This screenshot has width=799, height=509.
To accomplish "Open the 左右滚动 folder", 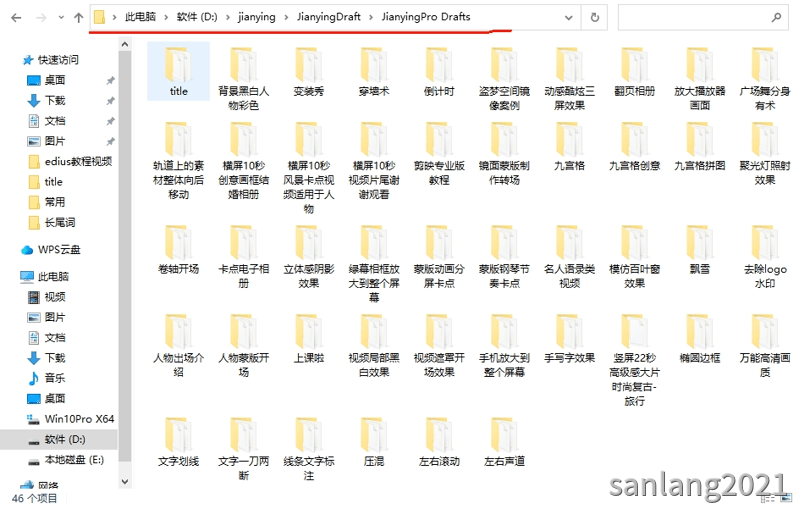I will pyautogui.click(x=439, y=442).
